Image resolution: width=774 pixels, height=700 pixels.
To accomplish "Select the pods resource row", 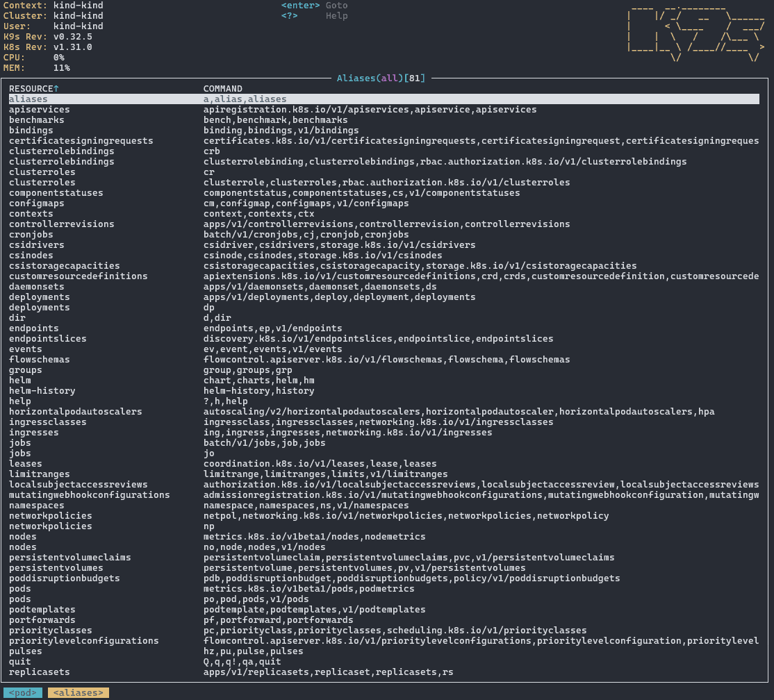I will [19, 588].
